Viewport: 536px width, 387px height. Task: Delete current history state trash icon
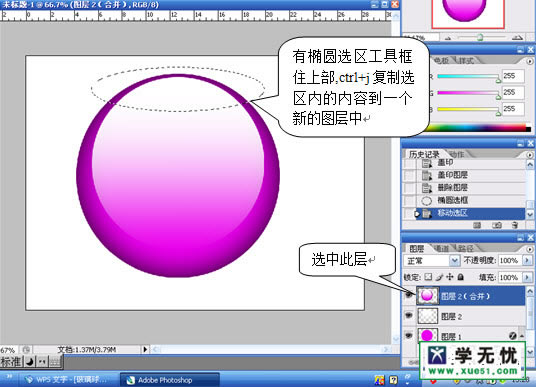(515, 225)
